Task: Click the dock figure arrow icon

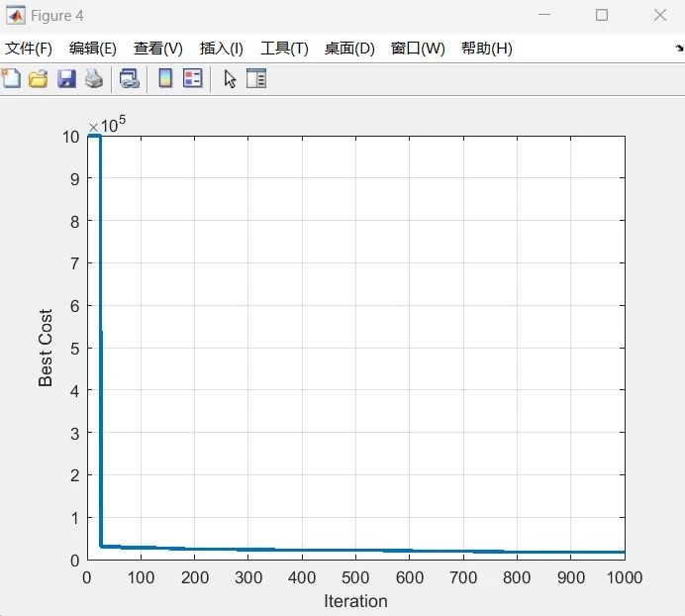Action: (x=679, y=49)
